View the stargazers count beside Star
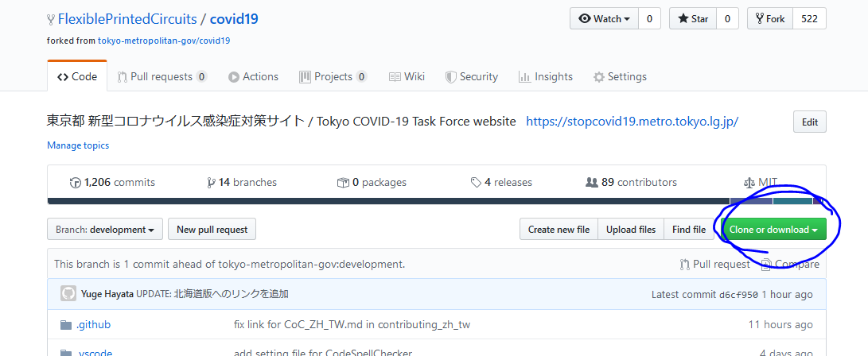Screen dimensions: 868x356 click(x=727, y=19)
